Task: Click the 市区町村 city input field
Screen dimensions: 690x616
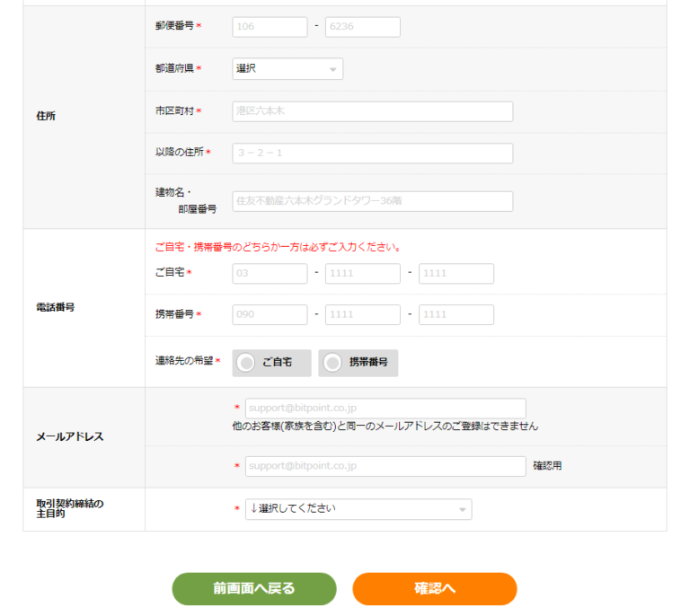Action: point(372,111)
